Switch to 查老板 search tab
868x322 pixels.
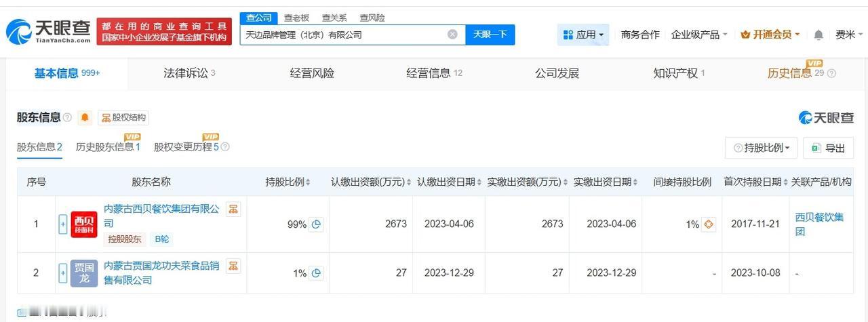click(296, 18)
